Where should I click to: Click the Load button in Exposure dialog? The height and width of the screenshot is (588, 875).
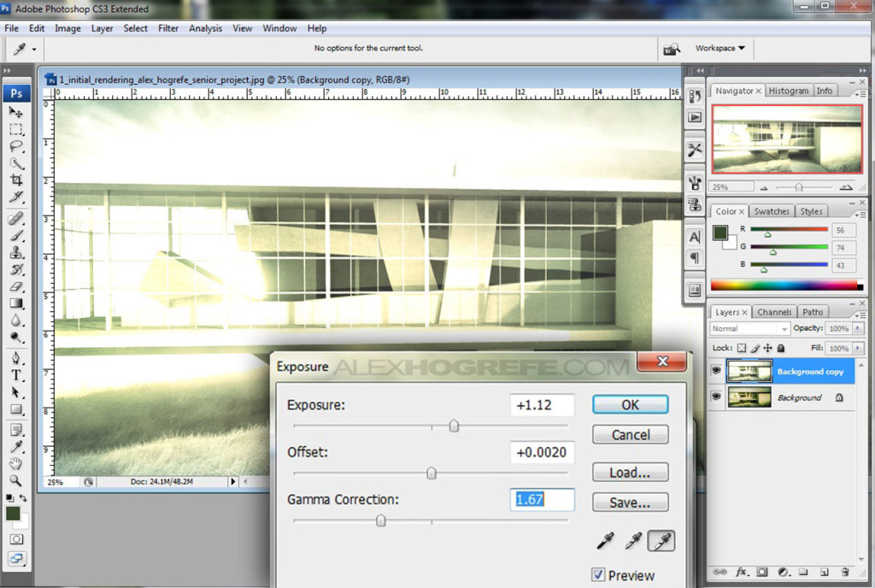click(x=630, y=472)
